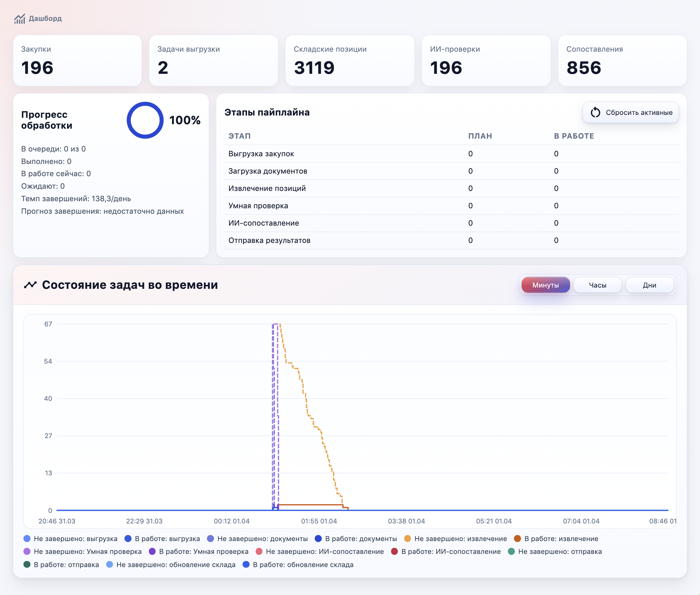Click the blue 100% progress ring

tap(145, 120)
